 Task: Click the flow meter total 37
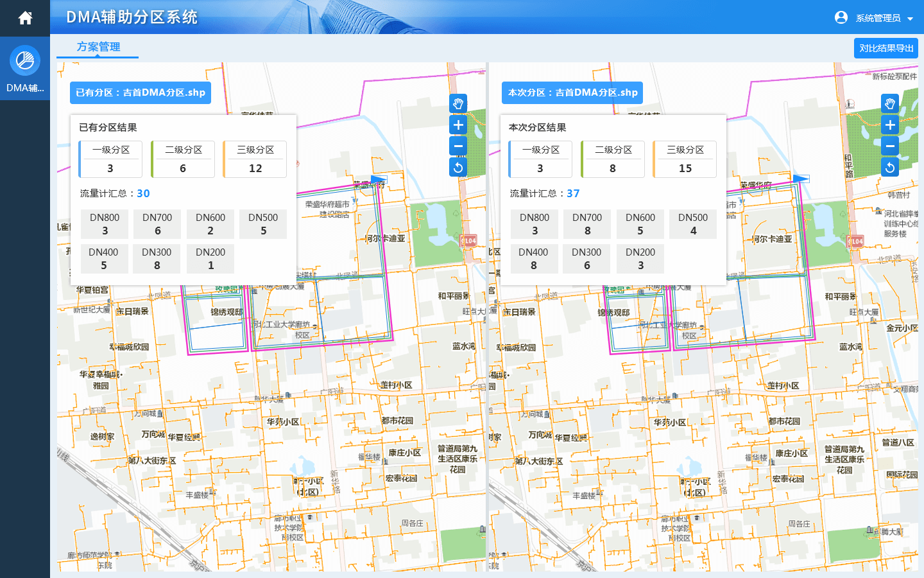coord(573,193)
